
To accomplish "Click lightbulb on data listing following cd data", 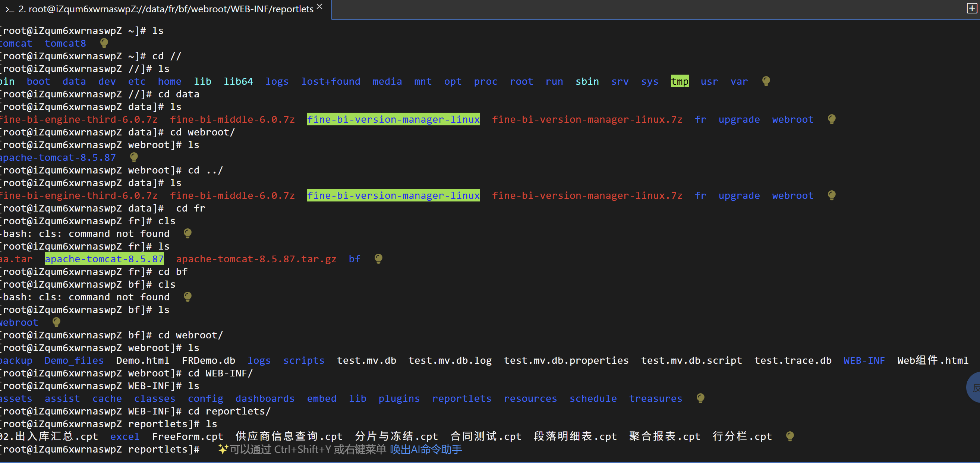I will pyautogui.click(x=832, y=119).
